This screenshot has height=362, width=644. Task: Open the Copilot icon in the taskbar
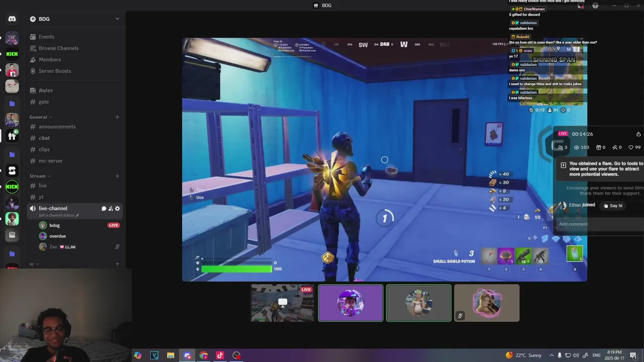[x=138, y=355]
